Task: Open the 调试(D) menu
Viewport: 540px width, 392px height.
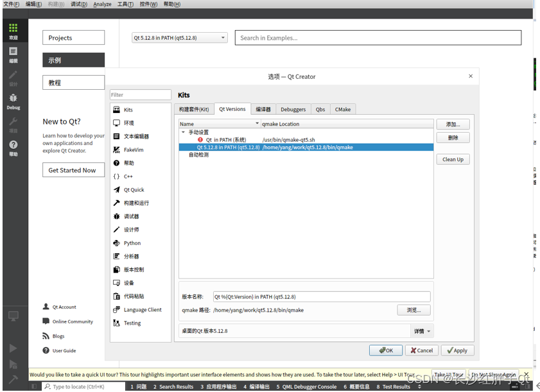Action: pos(79,4)
